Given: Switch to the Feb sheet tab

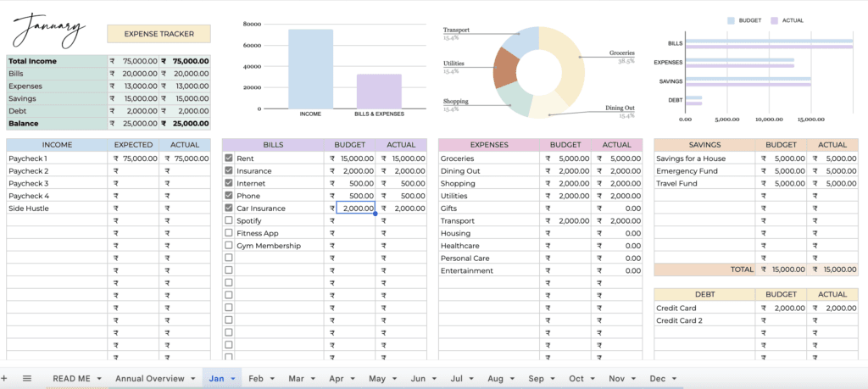Looking at the screenshot, I should click(255, 379).
